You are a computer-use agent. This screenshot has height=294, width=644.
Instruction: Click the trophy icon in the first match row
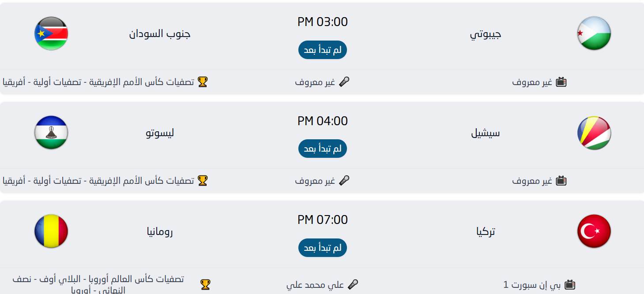tap(203, 82)
